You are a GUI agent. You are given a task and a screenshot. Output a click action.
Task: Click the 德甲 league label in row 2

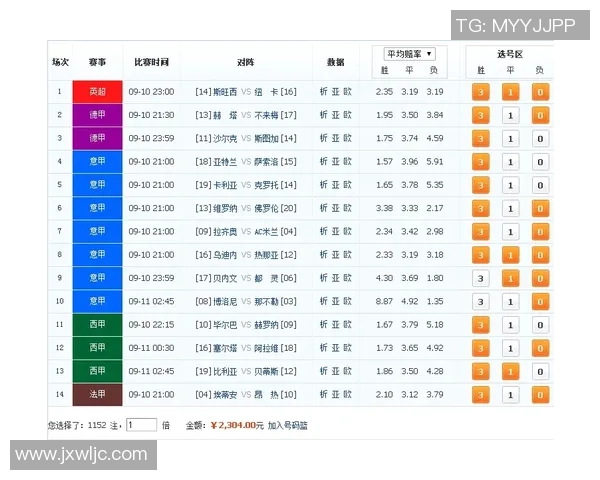98,115
